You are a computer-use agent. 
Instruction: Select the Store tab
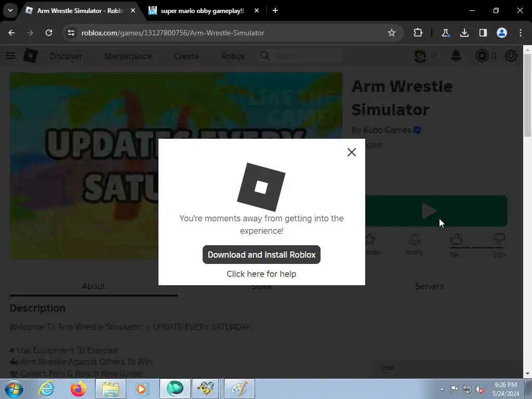tap(261, 287)
